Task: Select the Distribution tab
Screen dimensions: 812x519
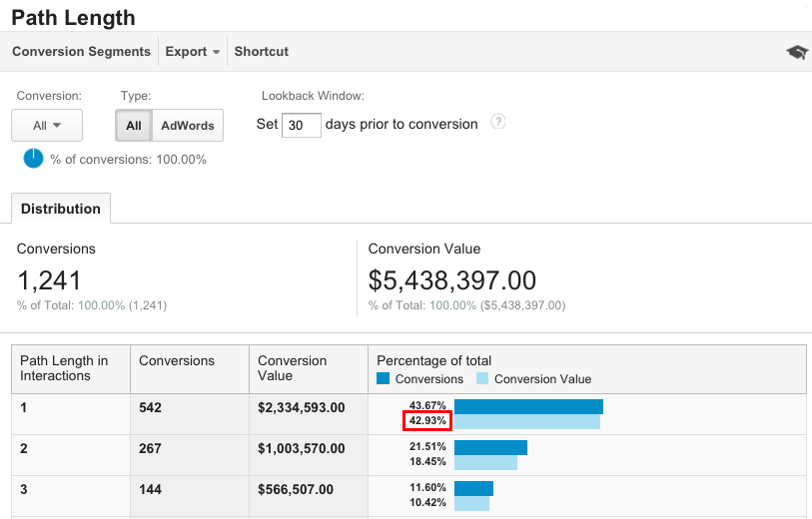Action: [x=61, y=209]
